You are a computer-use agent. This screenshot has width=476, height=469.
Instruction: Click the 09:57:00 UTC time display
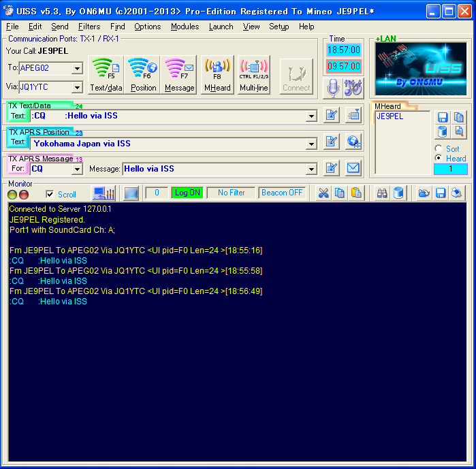343,67
